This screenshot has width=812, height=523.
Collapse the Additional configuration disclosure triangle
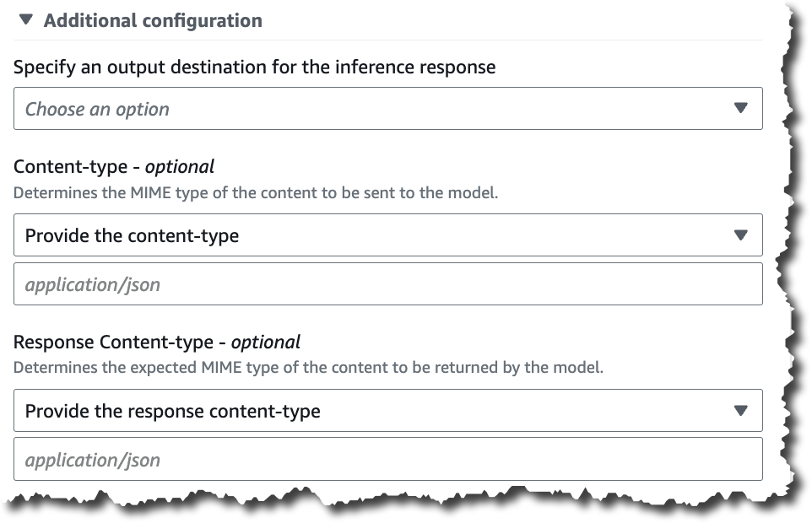[25, 19]
